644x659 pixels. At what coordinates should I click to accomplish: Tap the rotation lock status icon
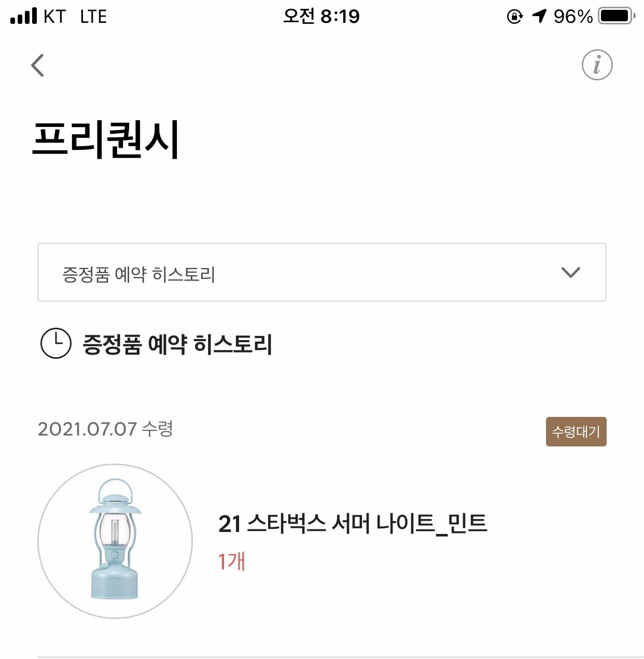point(514,17)
